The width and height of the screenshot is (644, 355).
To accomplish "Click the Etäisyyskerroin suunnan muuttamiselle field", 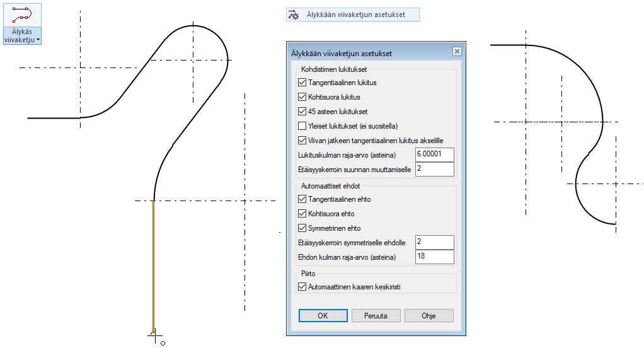I will coord(435,169).
